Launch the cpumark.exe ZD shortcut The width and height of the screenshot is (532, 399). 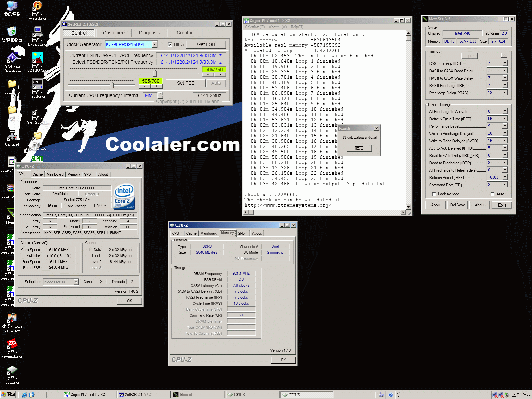tap(12, 344)
